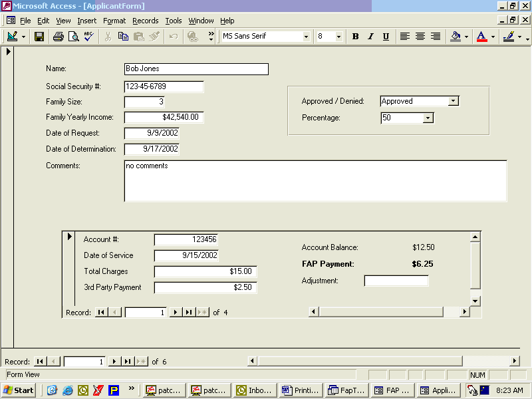This screenshot has width=532, height=399.
Task: Open the MS Sans Serif font dropdown
Action: pos(307,37)
